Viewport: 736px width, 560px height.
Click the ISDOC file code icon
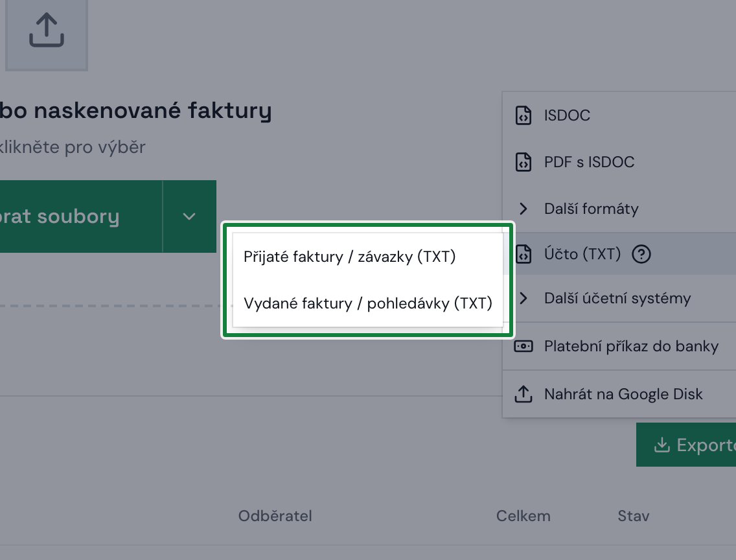point(523,115)
